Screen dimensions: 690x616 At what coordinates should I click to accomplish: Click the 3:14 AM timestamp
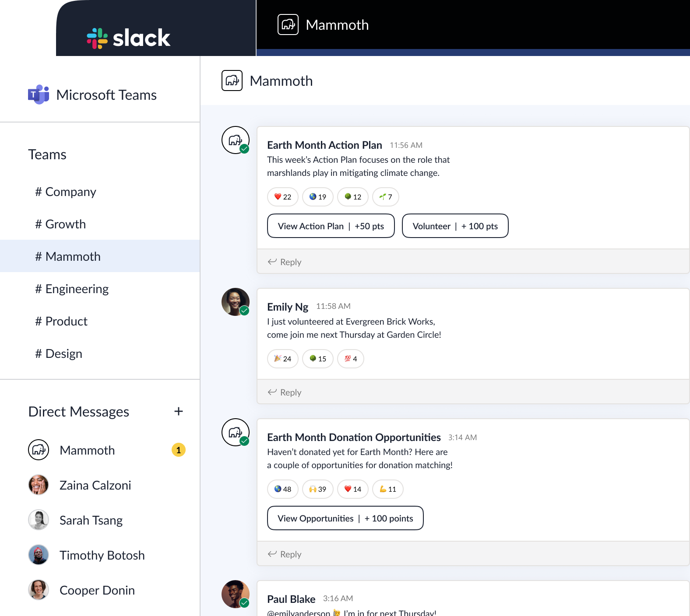point(463,437)
